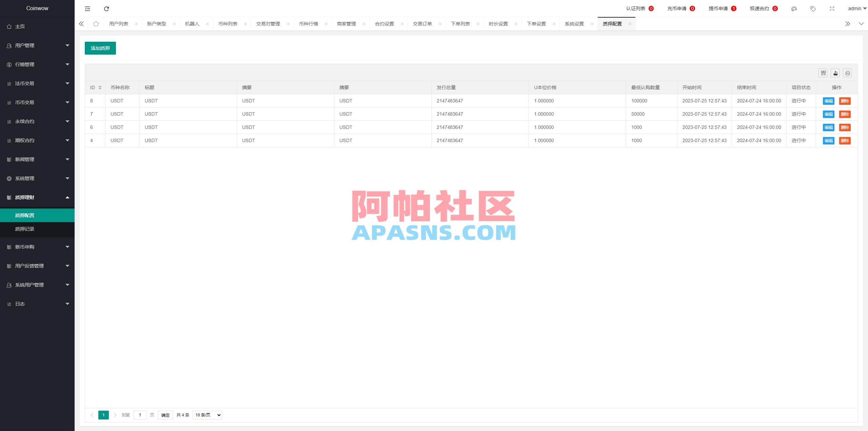Expand the 用户管理 sidebar menu

(x=37, y=45)
